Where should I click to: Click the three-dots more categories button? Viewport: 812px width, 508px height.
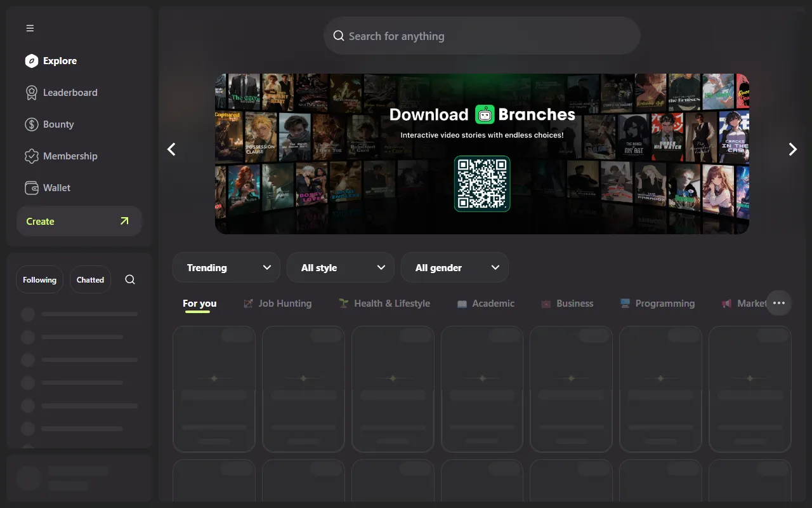click(779, 304)
